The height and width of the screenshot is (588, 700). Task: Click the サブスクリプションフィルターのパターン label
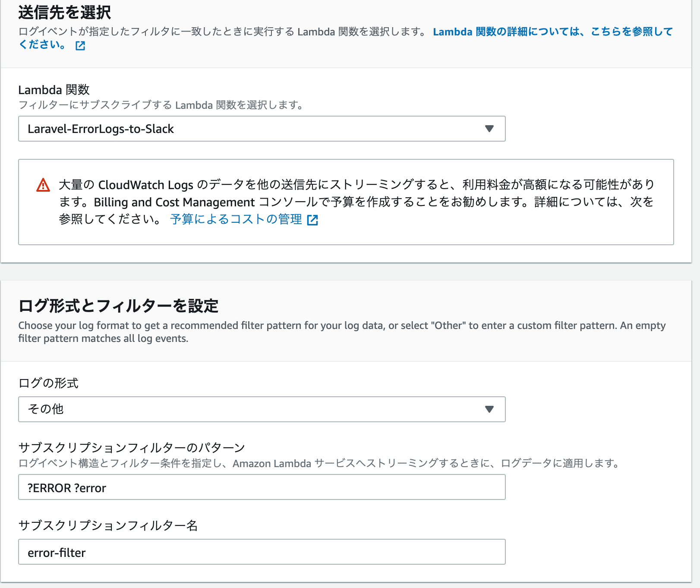132,448
